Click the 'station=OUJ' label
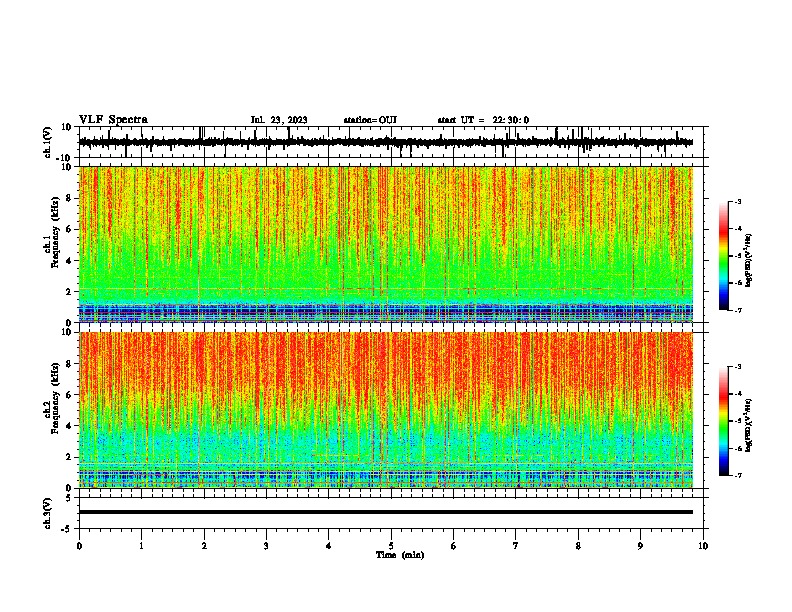This screenshot has width=792, height=612. [x=370, y=120]
